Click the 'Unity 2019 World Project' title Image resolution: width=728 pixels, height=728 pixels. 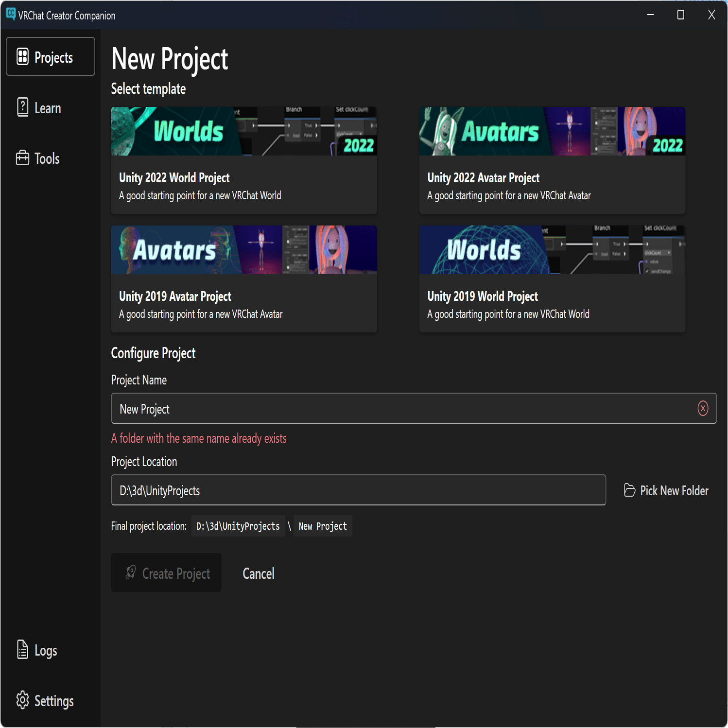(x=483, y=296)
